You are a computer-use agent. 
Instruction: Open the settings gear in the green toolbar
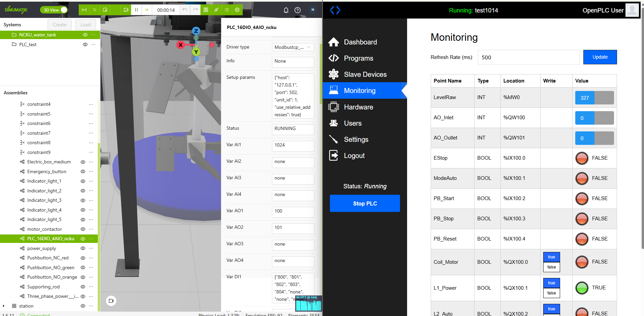(x=237, y=10)
